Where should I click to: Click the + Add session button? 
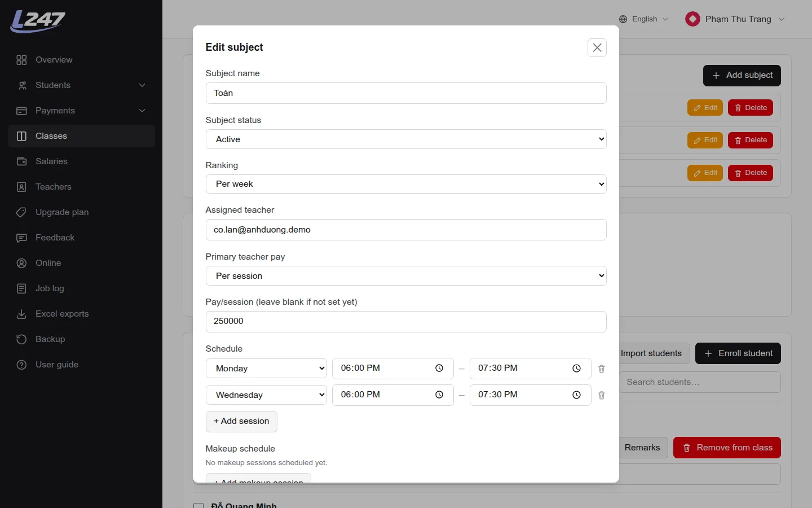click(x=241, y=422)
